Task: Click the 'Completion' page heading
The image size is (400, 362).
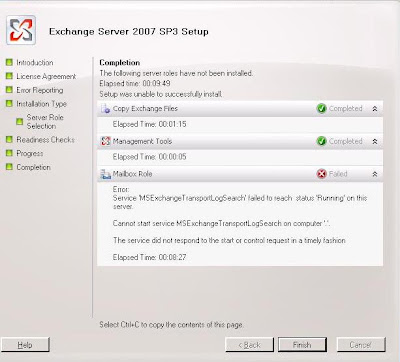Action: [120, 63]
